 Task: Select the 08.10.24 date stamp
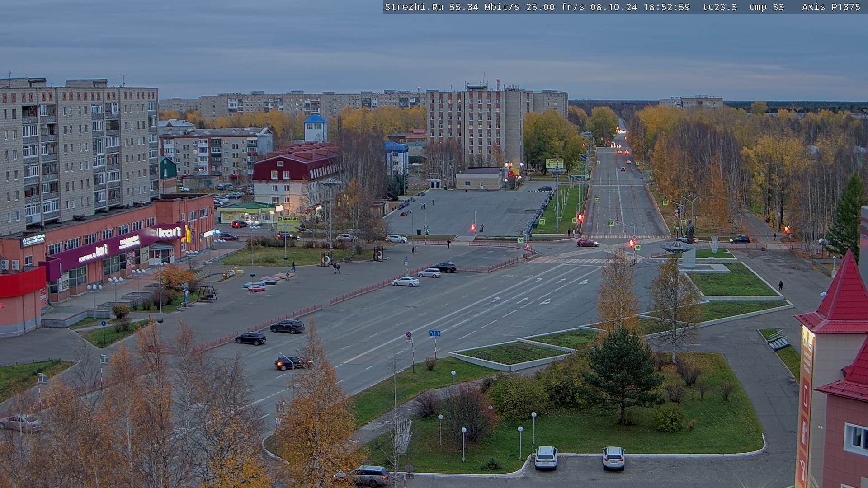tap(613, 7)
